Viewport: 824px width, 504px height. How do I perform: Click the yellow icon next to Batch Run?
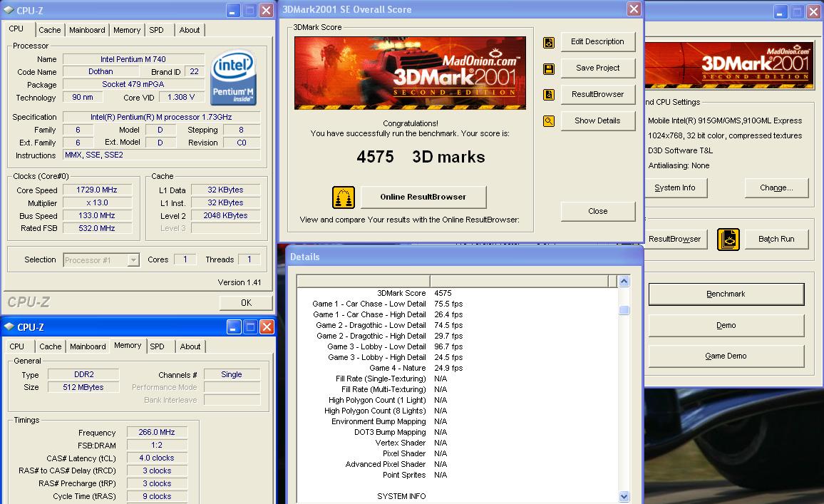[x=728, y=240]
